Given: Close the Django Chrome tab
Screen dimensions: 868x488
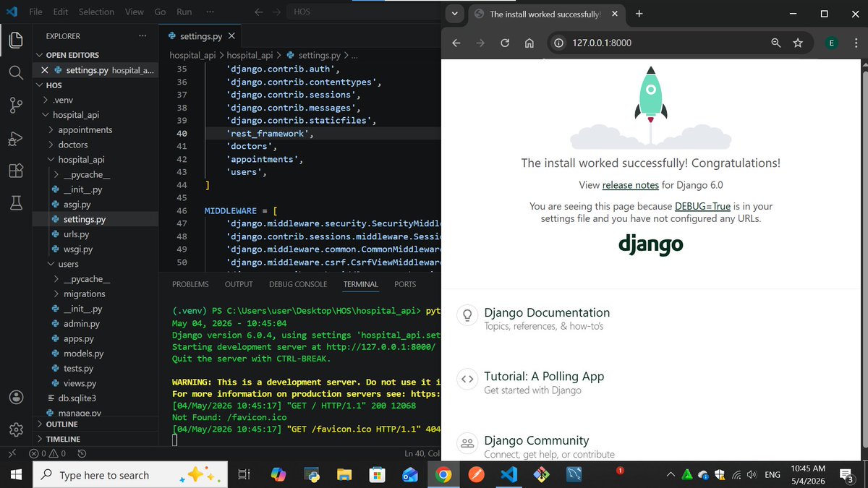Looking at the screenshot, I should [614, 14].
